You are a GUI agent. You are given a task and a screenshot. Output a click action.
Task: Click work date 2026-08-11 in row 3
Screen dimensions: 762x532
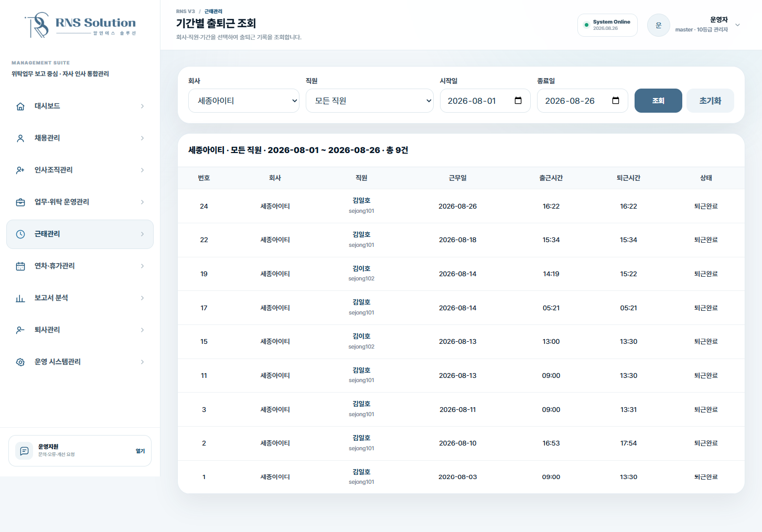458,410
